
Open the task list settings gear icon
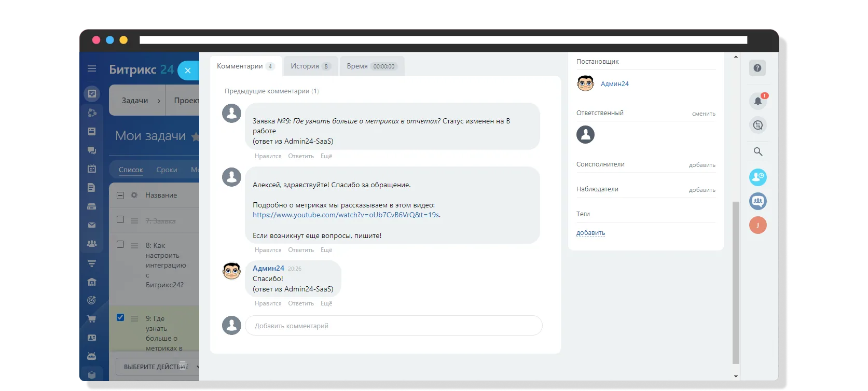click(134, 195)
